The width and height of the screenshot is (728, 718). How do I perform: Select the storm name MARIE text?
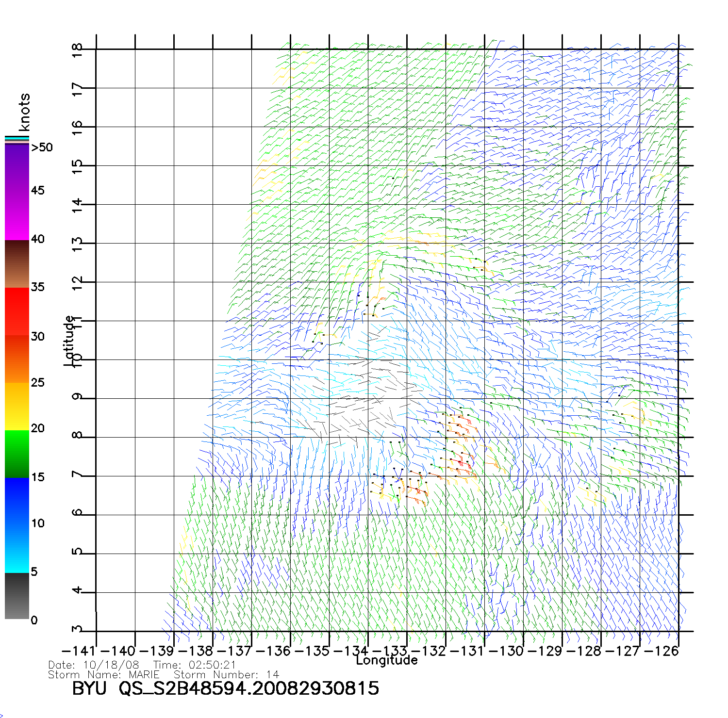(x=144, y=675)
